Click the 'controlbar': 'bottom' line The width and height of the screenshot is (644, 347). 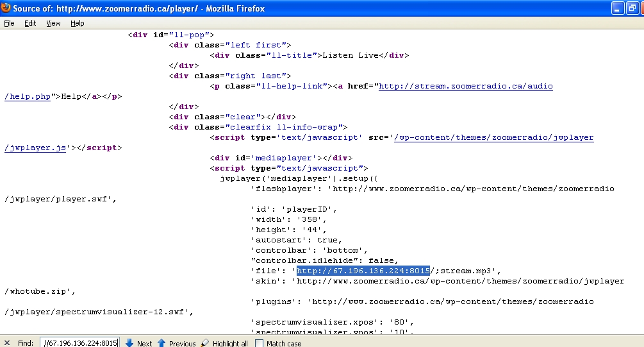pos(310,250)
